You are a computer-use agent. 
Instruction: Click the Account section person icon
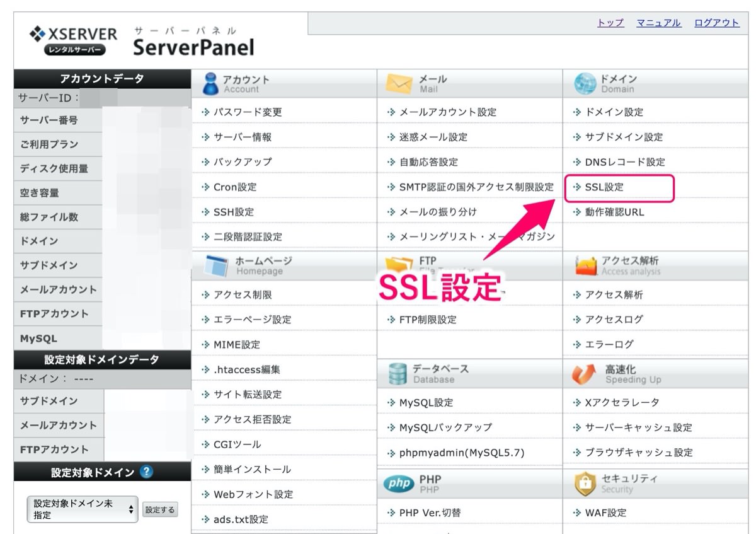(x=210, y=83)
